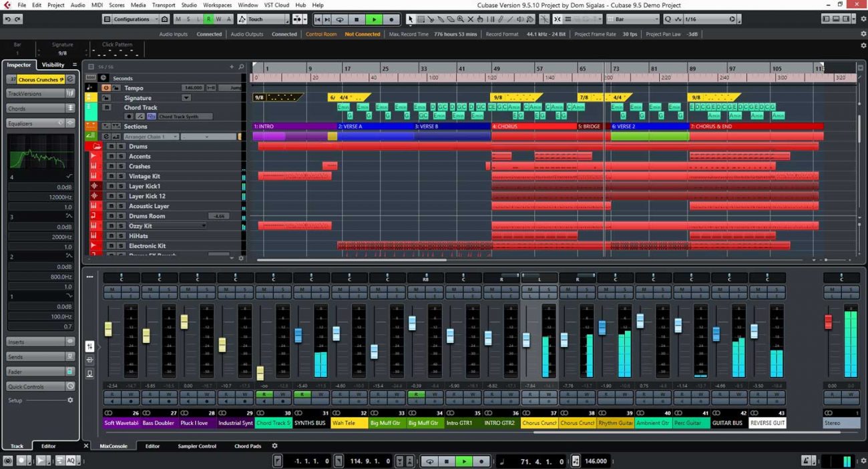Image resolution: width=868 pixels, height=469 pixels.
Task: Click the green Play button in toolbar
Action: pyautogui.click(x=374, y=19)
